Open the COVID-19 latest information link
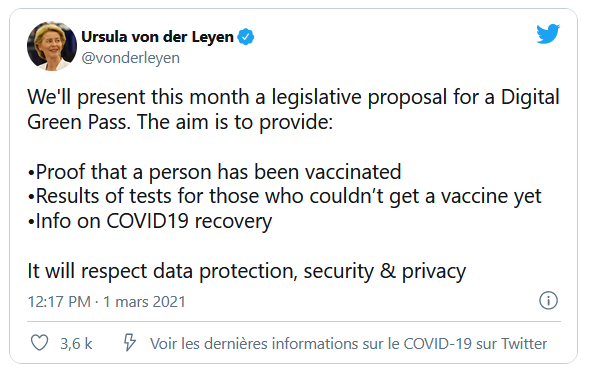The height and width of the screenshot is (370, 595). tap(348, 343)
